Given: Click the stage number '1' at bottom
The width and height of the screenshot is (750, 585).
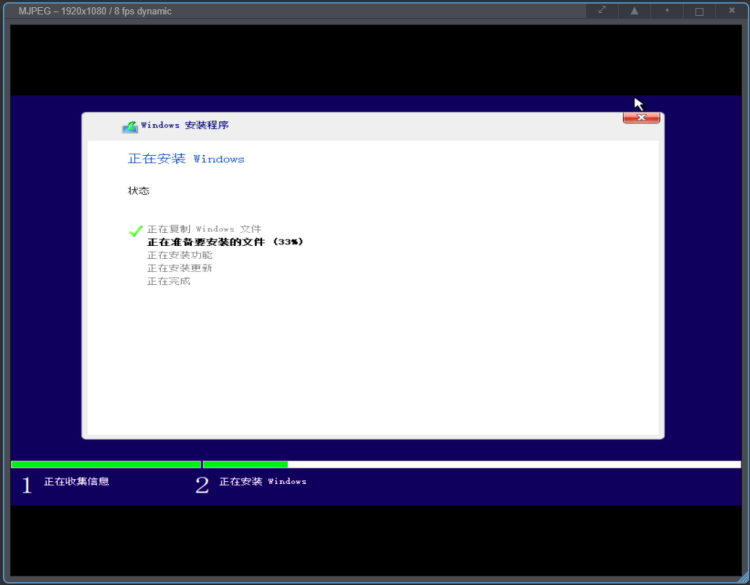Looking at the screenshot, I should pyautogui.click(x=27, y=485).
